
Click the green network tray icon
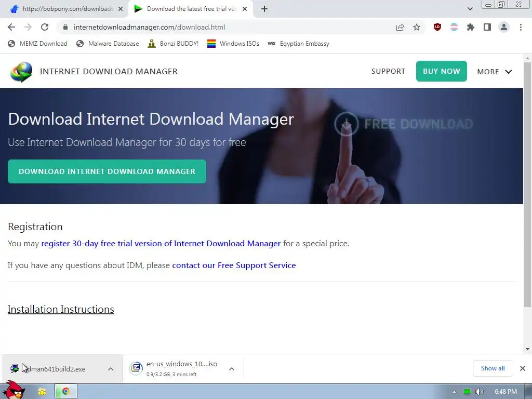coord(467,392)
